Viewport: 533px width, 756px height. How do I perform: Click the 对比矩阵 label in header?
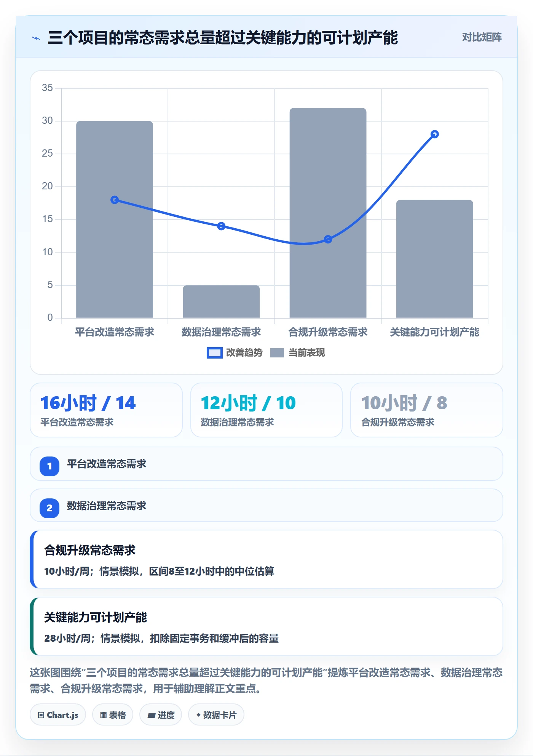click(482, 37)
